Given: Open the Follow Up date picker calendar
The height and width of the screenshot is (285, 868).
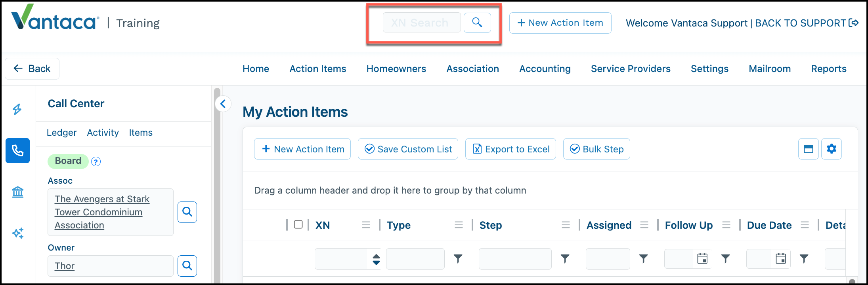Looking at the screenshot, I should 702,258.
